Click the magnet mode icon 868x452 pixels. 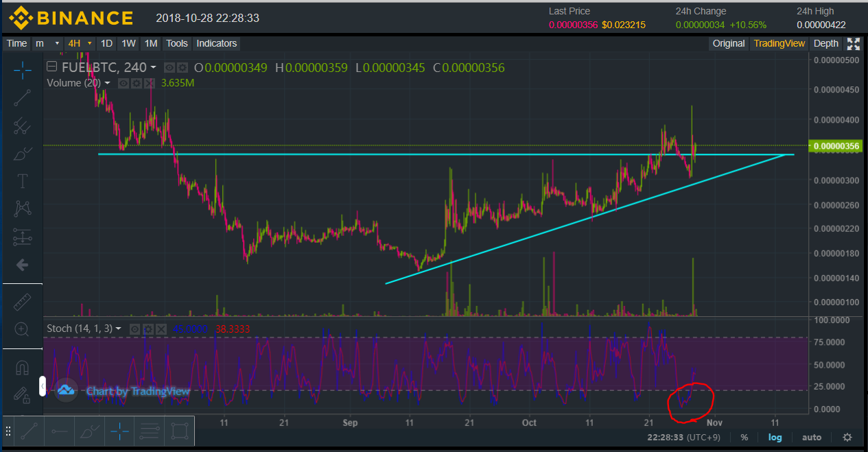click(22, 368)
